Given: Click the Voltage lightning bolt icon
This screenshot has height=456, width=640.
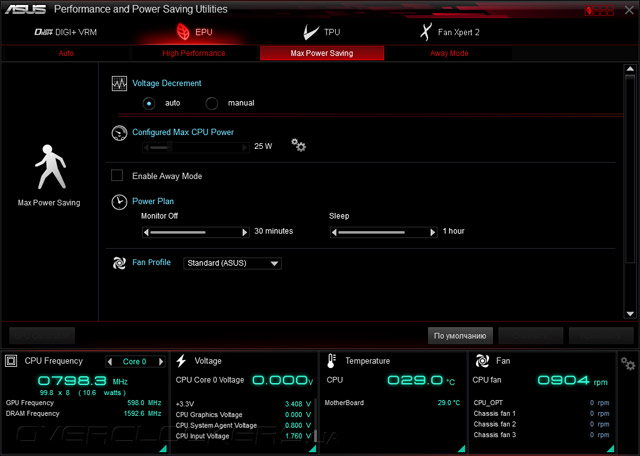Looking at the screenshot, I should pos(181,361).
